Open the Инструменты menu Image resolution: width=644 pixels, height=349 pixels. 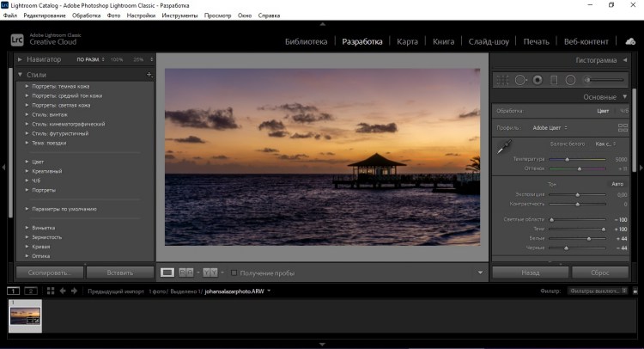point(179,15)
